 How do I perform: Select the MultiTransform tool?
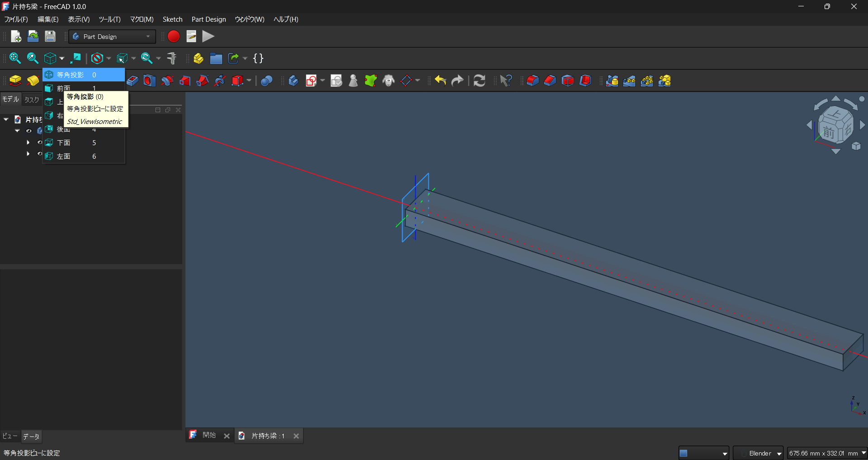click(x=664, y=81)
